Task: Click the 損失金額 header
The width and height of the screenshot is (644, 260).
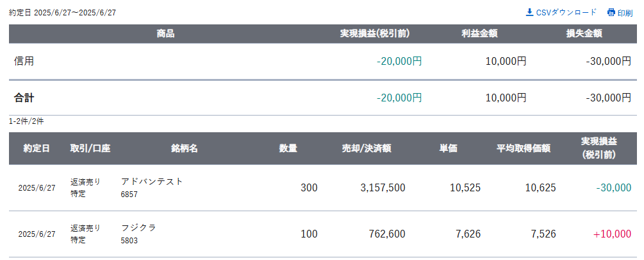Action: [584, 34]
